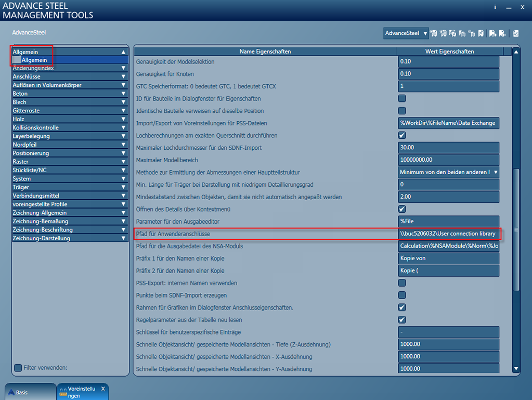Switch to the Voreinstellungen tab
Viewport: 532px width, 400px height.
[x=83, y=392]
